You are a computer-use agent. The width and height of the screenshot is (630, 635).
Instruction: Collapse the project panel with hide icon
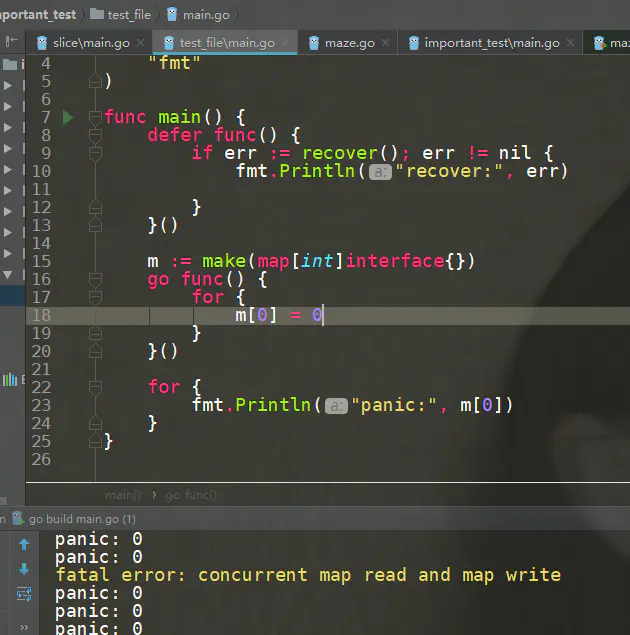click(x=12, y=41)
